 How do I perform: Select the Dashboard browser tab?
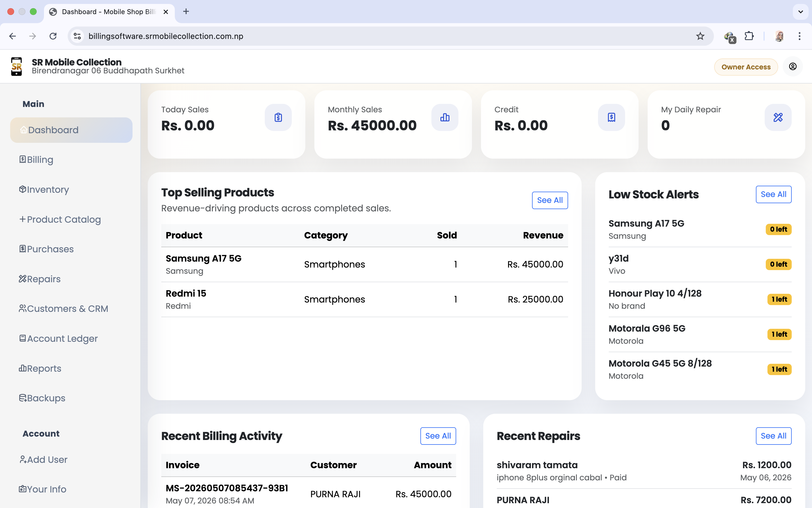pyautogui.click(x=109, y=12)
